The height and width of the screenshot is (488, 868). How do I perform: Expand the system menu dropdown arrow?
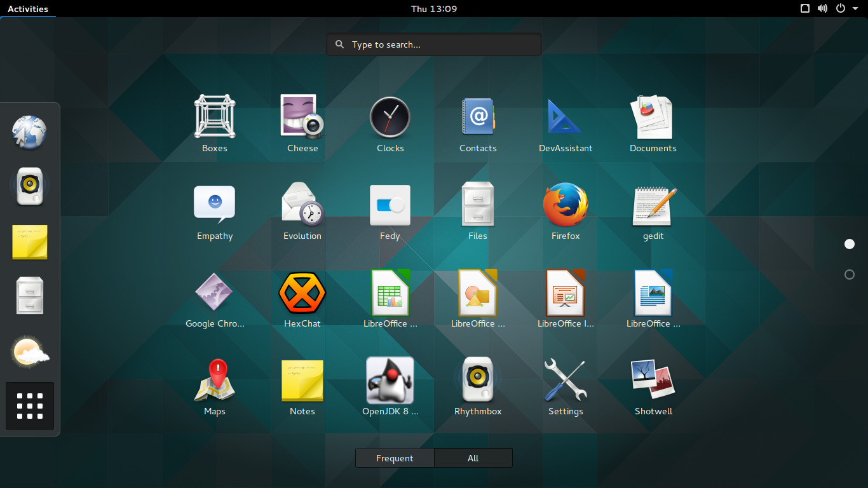pyautogui.click(x=855, y=9)
